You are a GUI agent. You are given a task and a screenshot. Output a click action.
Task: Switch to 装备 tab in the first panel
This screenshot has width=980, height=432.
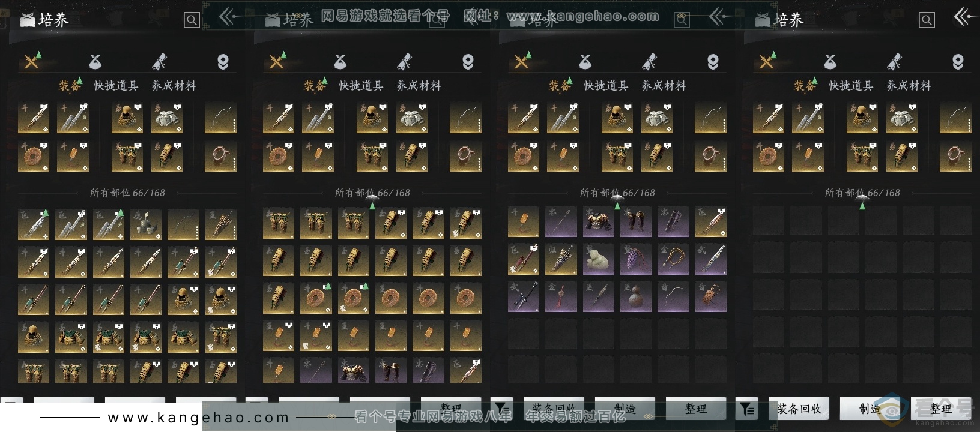click(70, 86)
